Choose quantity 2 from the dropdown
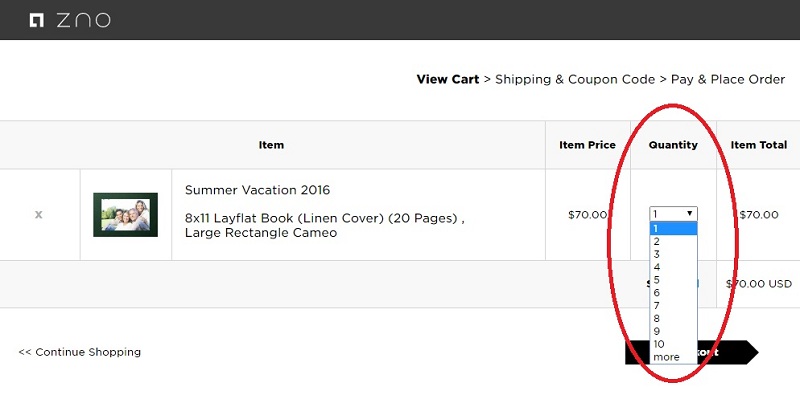This screenshot has height=395, width=800. point(673,241)
